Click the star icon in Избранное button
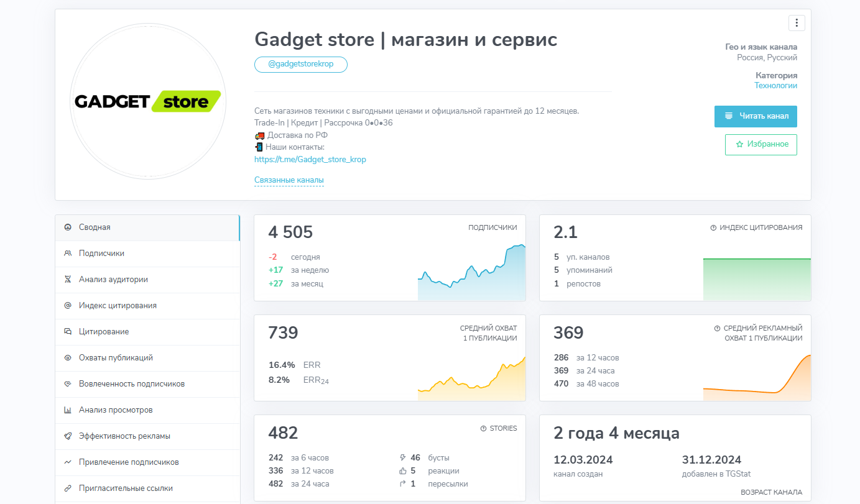 tap(739, 144)
